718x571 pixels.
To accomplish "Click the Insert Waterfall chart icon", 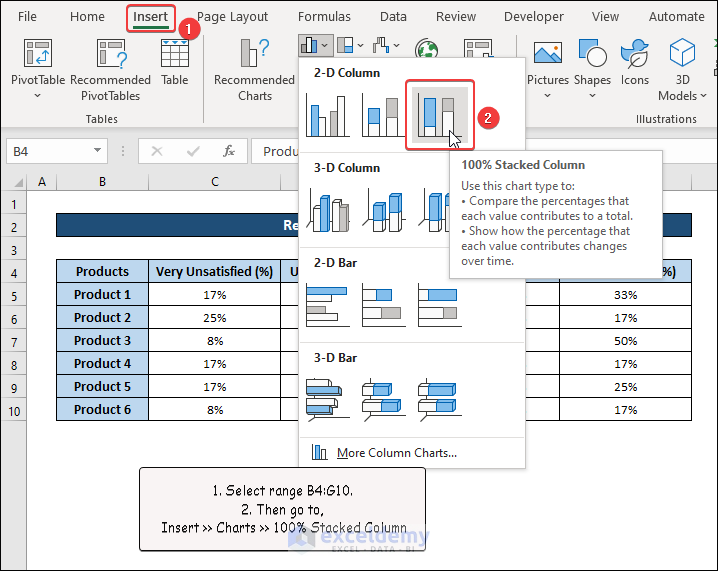I will [x=381, y=45].
